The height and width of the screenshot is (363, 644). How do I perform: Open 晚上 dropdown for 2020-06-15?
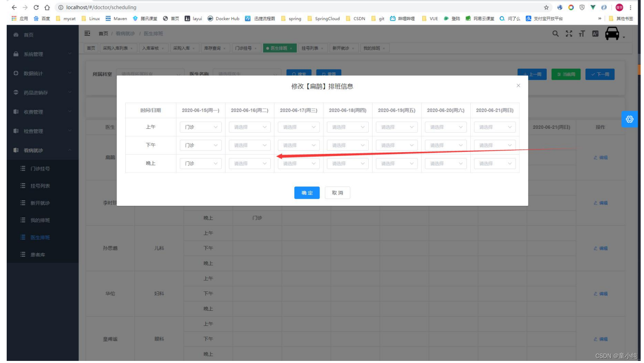click(201, 164)
